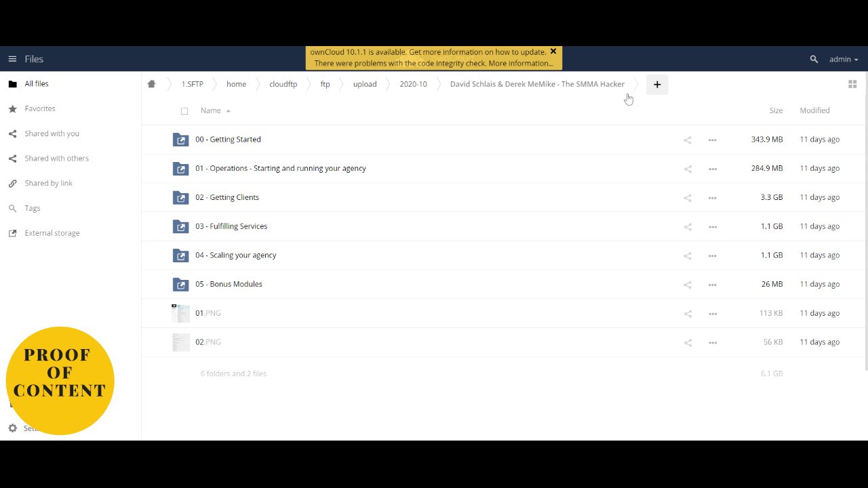Open folder 00 - Getting Started
This screenshot has height=488, width=868.
(x=228, y=140)
